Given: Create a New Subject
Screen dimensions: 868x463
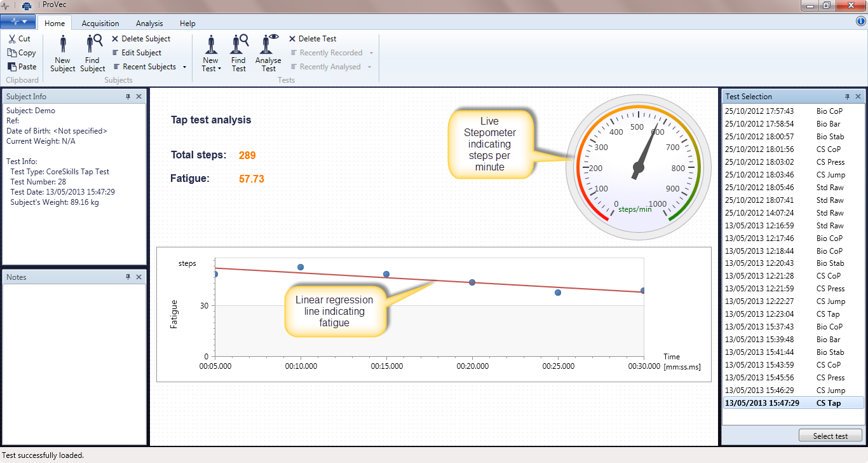Looking at the screenshot, I should (63, 53).
